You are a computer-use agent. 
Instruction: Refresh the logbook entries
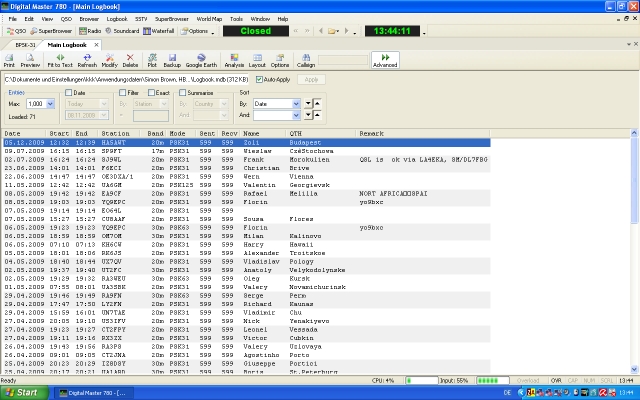coord(87,60)
